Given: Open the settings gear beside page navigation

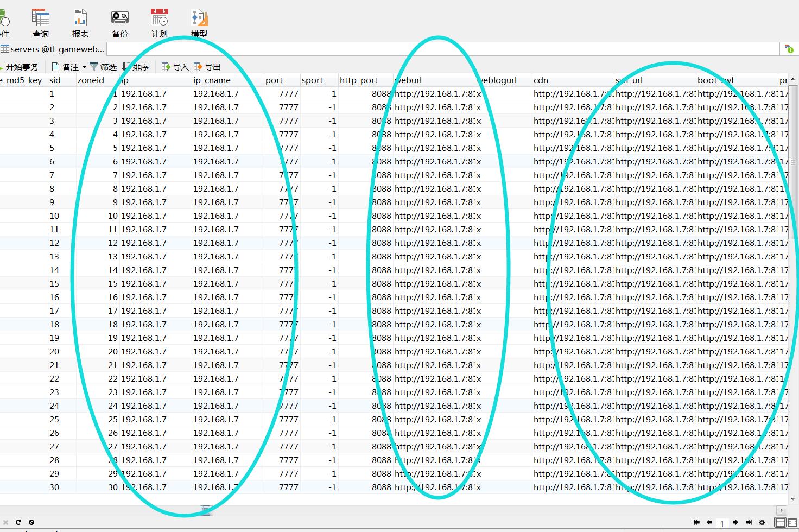Looking at the screenshot, I should pyautogui.click(x=762, y=522).
